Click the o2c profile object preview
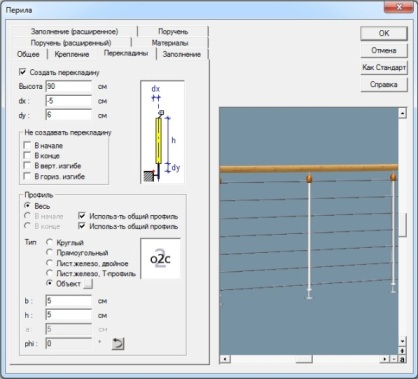This screenshot has width=418, height=379. (160, 258)
